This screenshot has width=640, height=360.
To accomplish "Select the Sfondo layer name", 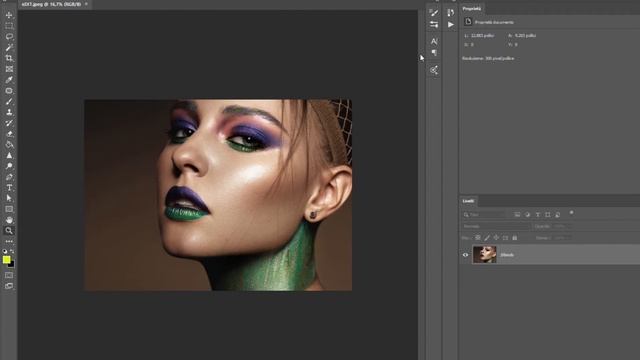I will click(x=507, y=255).
